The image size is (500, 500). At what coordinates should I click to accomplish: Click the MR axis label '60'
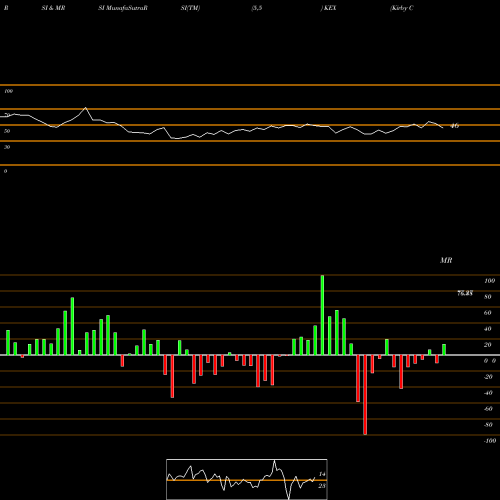point(488,313)
